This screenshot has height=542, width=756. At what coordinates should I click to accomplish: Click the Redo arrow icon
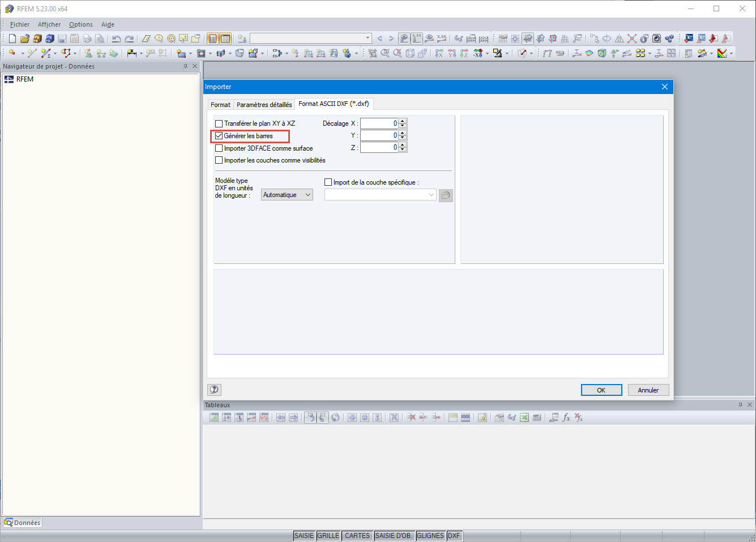point(129,39)
